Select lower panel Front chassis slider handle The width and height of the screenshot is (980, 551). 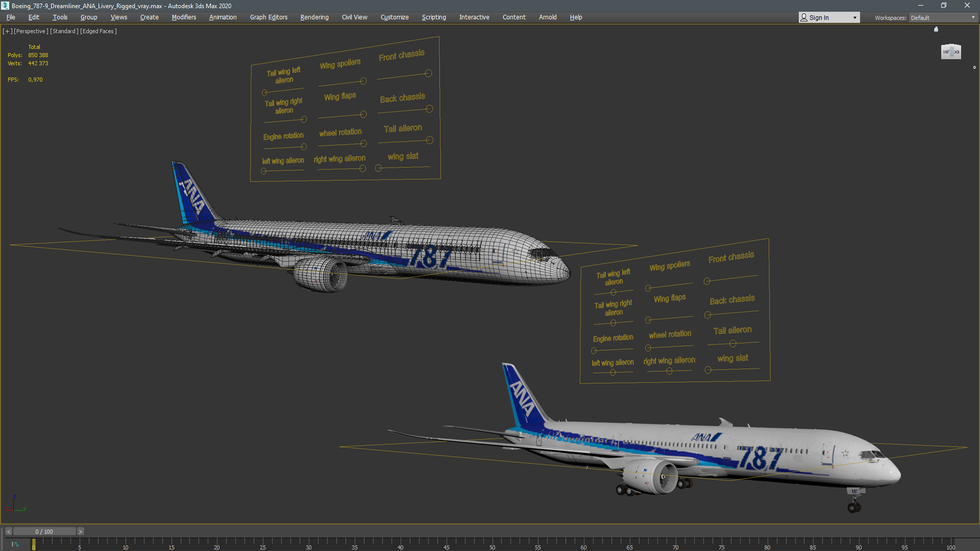[707, 281]
